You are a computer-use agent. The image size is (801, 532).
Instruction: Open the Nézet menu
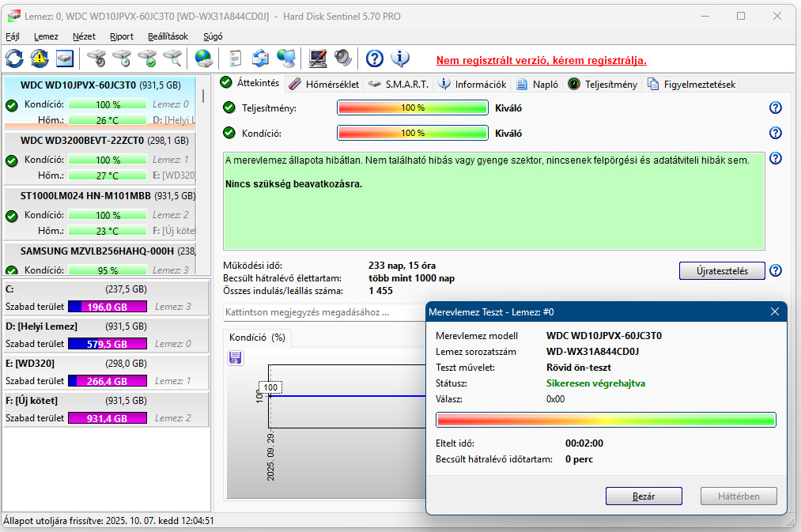tap(84, 37)
